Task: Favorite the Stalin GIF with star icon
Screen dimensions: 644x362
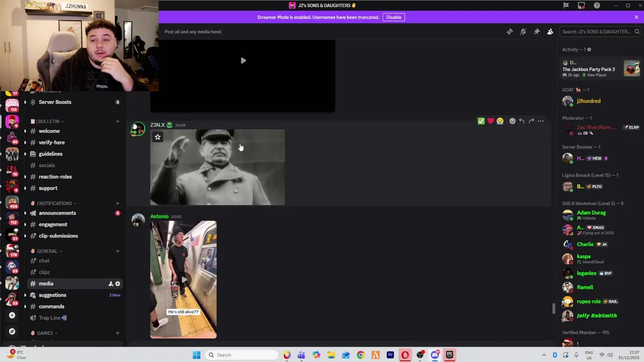Action: (157, 137)
